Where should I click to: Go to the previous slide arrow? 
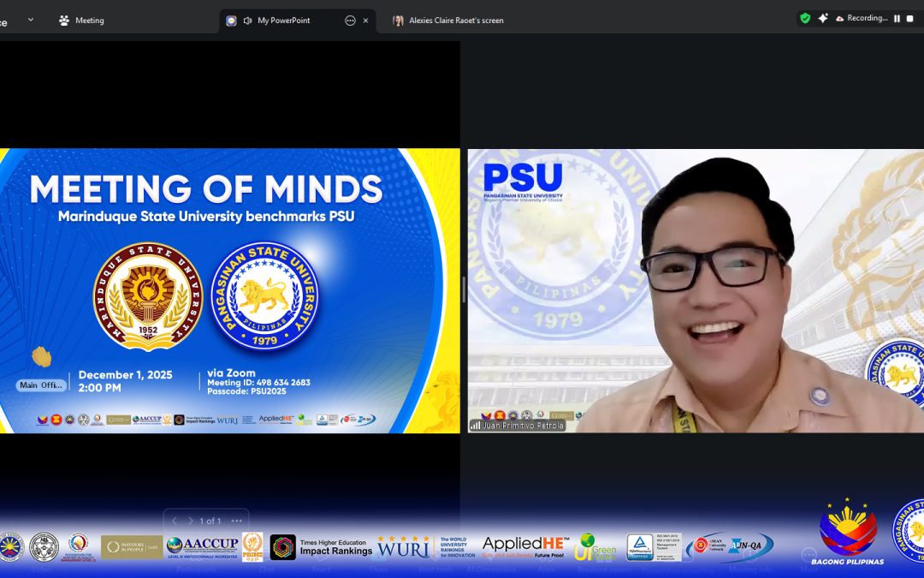tap(175, 521)
